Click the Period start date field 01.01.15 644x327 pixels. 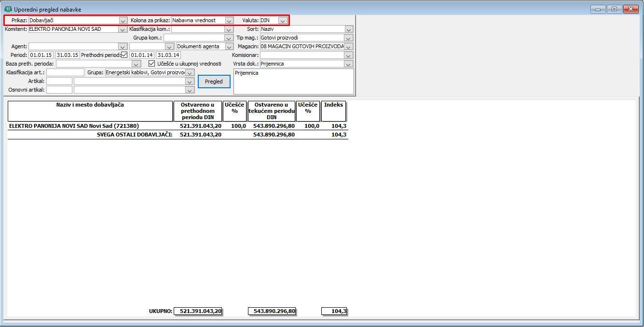pyautogui.click(x=41, y=55)
